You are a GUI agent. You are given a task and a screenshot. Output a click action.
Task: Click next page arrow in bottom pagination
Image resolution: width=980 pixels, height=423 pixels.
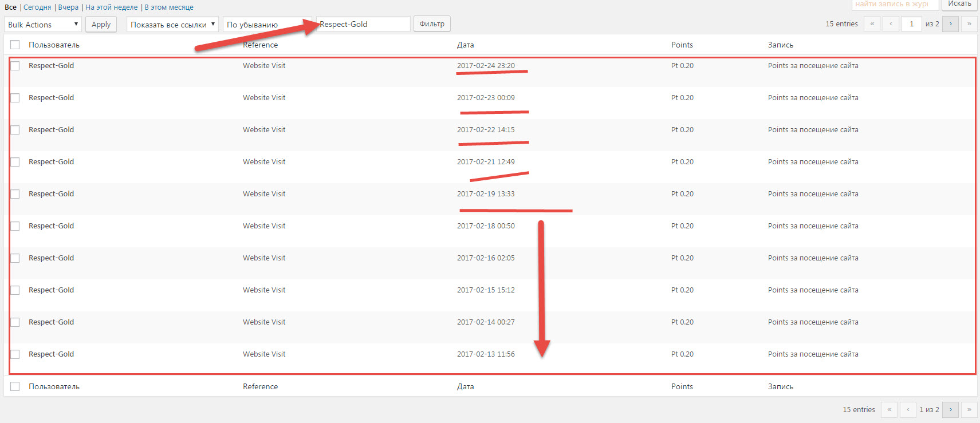(x=950, y=409)
